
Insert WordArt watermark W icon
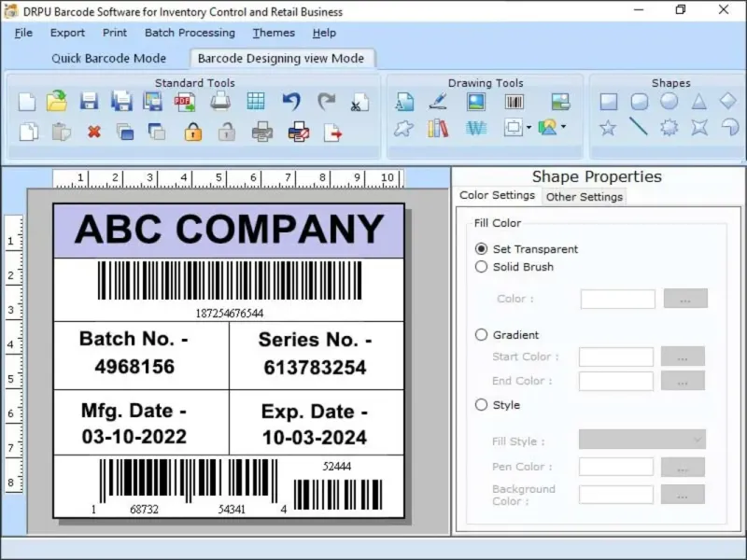tap(476, 128)
